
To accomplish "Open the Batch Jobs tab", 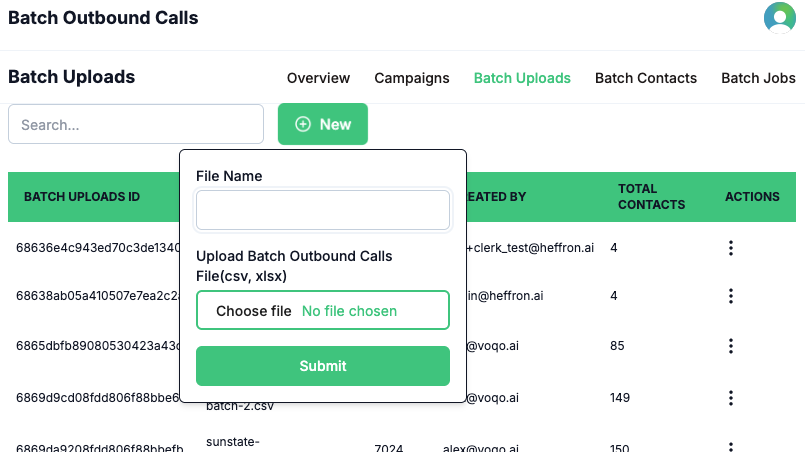I will [x=758, y=78].
